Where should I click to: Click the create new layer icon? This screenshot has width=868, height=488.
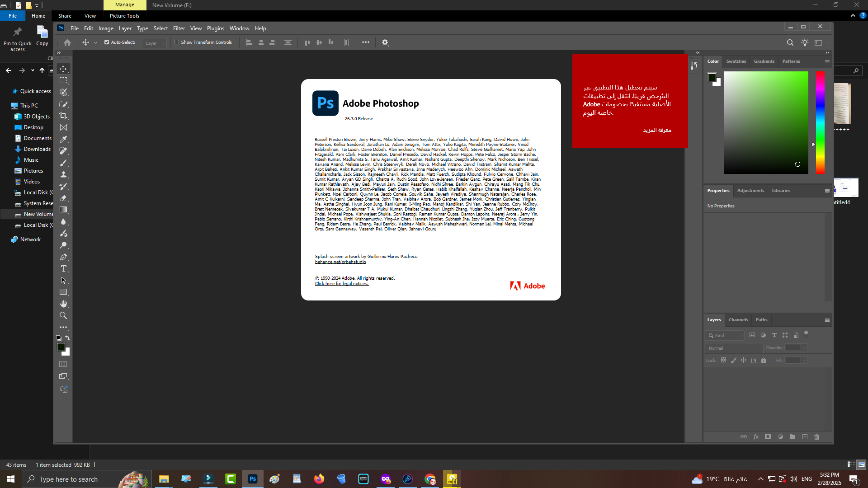pyautogui.click(x=805, y=437)
